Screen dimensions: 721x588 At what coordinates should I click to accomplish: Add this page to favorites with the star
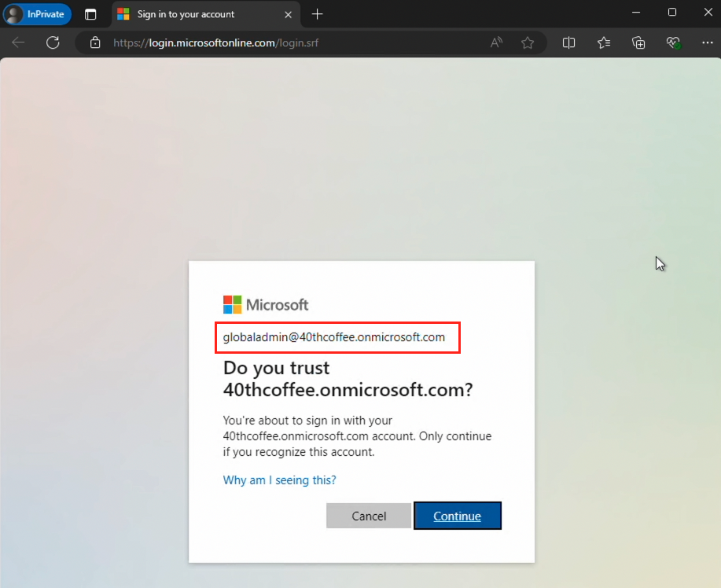(528, 42)
